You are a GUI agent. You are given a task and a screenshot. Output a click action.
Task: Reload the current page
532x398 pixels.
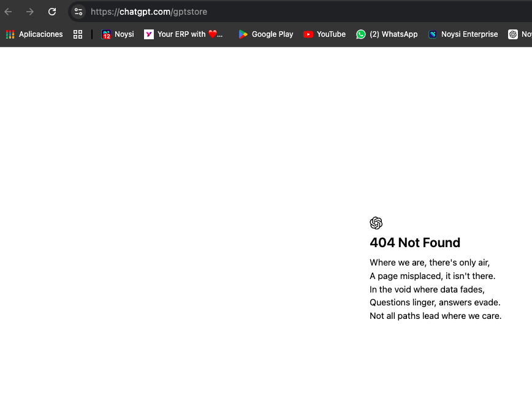click(x=52, y=12)
